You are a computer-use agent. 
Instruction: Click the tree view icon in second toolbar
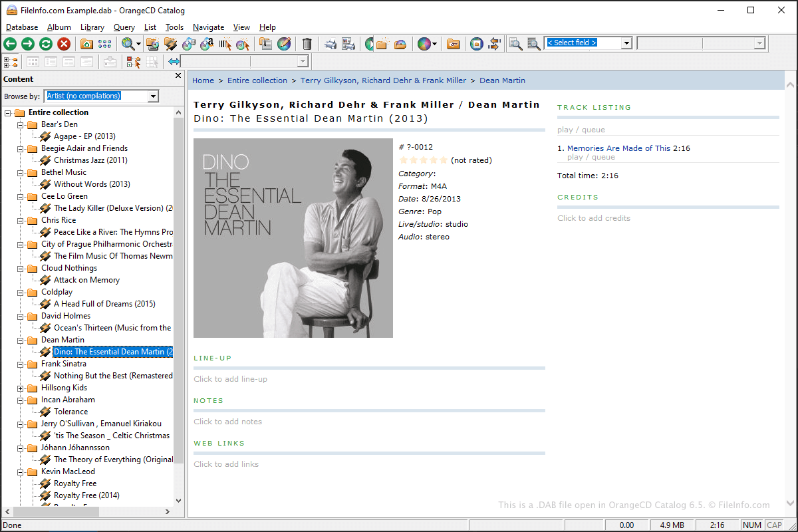[11, 62]
